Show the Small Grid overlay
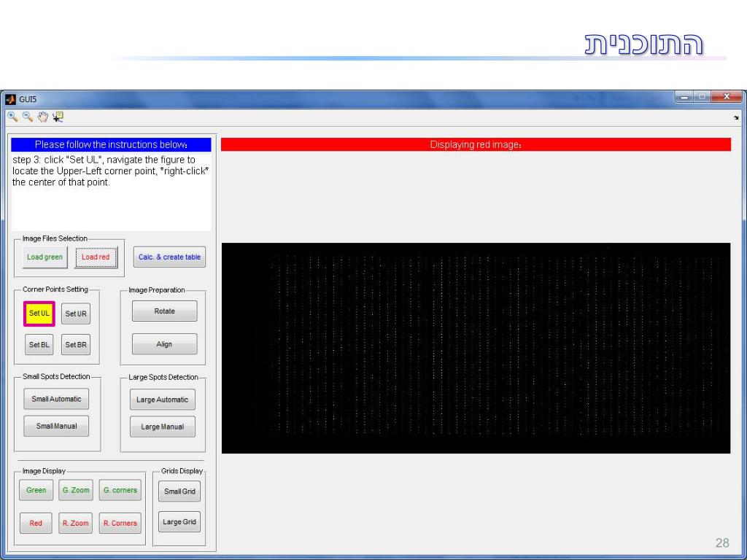This screenshot has height=560, width=747. click(179, 491)
